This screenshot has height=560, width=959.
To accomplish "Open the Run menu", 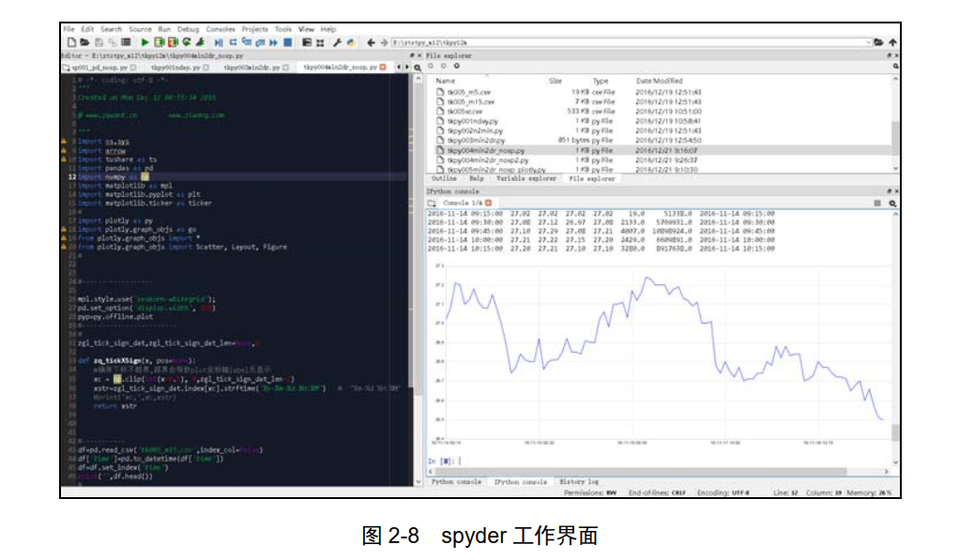I will click(x=164, y=29).
